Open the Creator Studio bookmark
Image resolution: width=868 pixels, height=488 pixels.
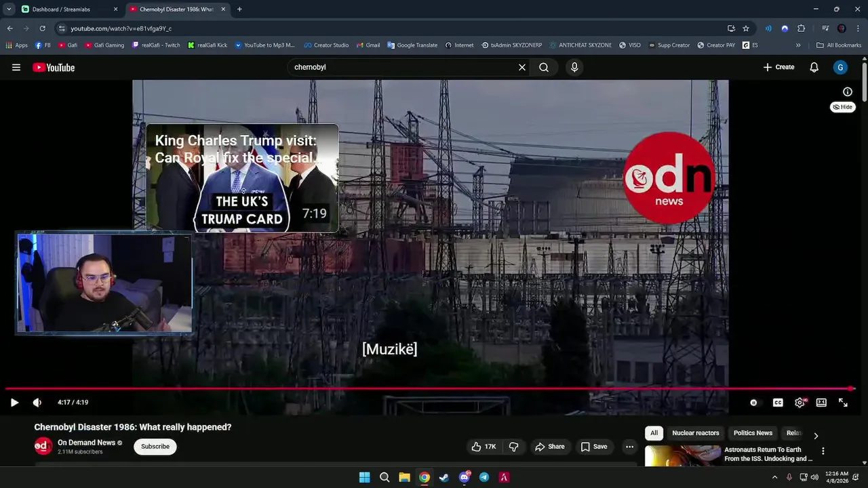[x=326, y=45]
